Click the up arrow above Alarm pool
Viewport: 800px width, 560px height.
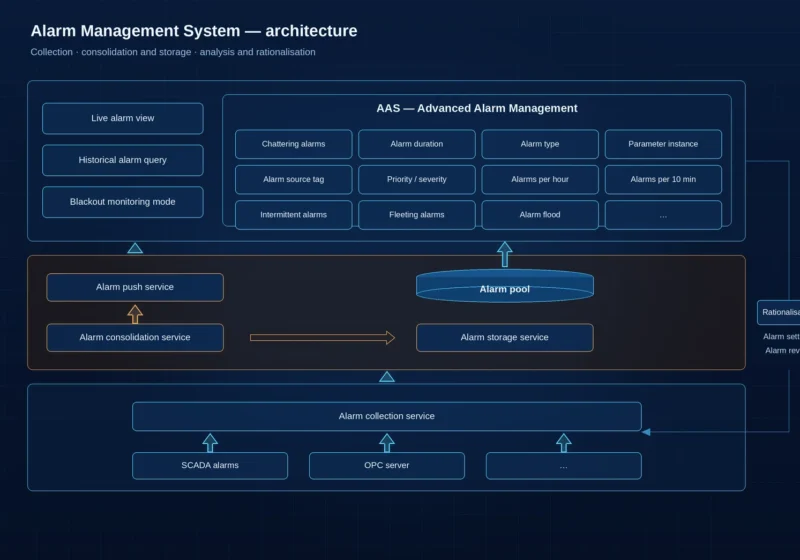point(505,254)
